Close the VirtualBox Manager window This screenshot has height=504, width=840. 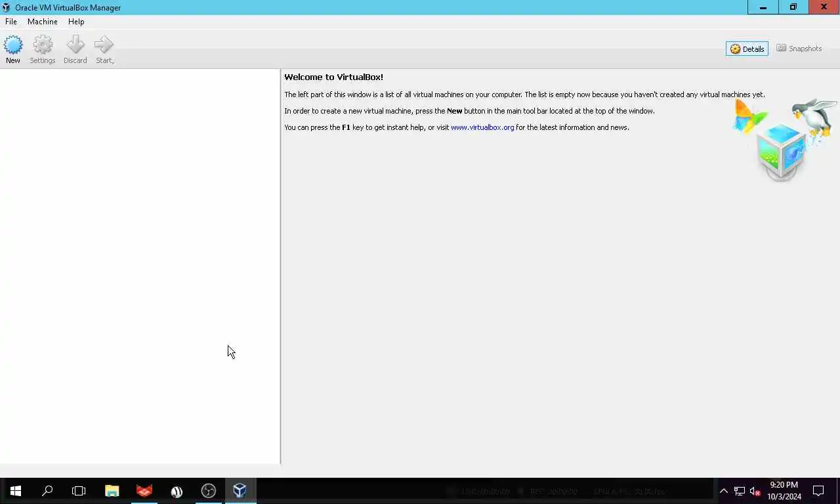824,7
